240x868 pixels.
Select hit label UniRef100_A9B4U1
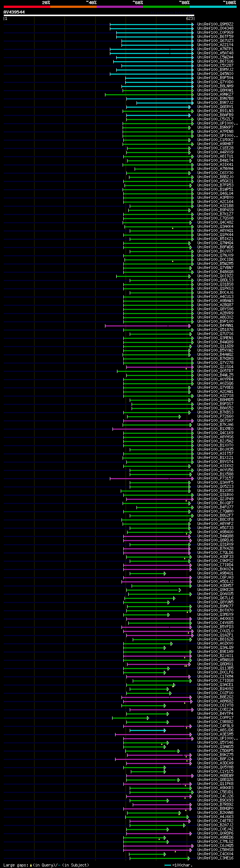pyautogui.click(x=215, y=573)
